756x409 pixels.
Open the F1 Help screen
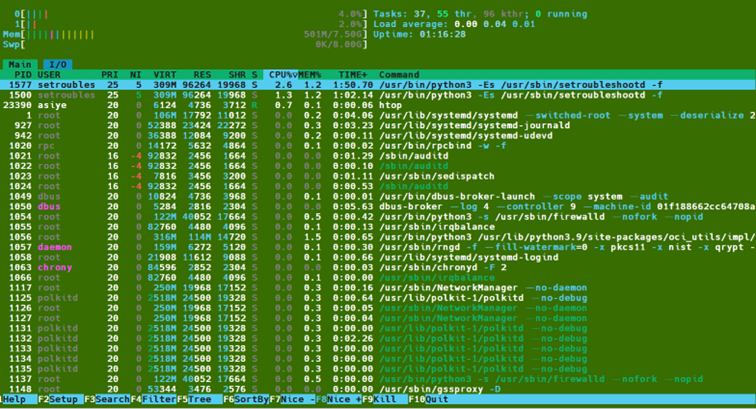14,399
